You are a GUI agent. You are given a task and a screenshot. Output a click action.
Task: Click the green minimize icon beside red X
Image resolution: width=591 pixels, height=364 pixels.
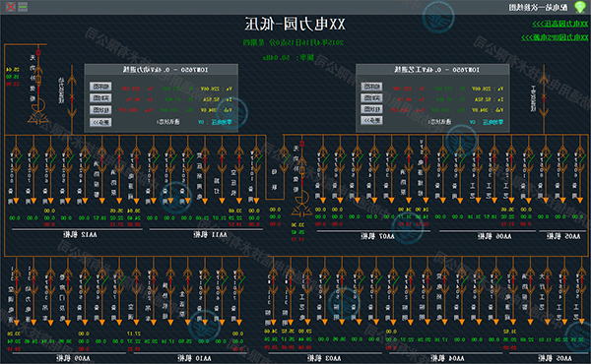[23, 7]
